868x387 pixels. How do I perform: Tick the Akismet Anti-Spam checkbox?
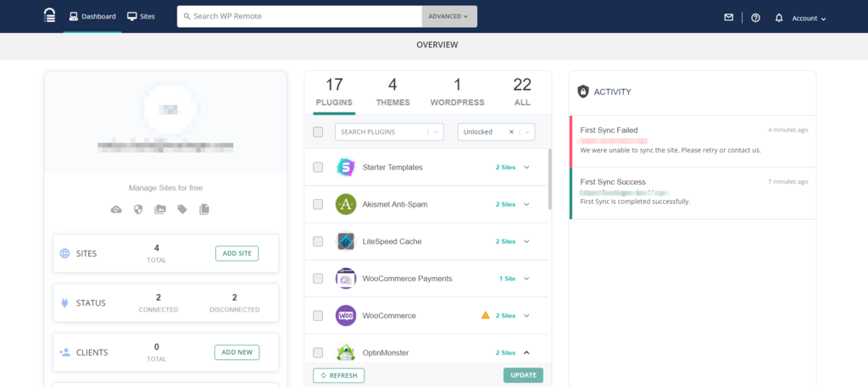[x=318, y=204]
